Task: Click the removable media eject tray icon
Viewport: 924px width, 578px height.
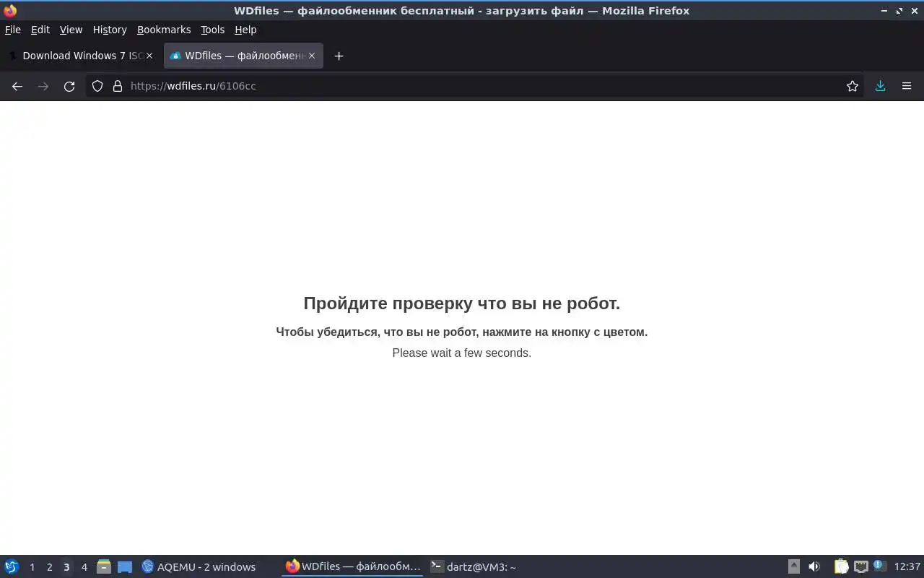Action: [x=793, y=566]
